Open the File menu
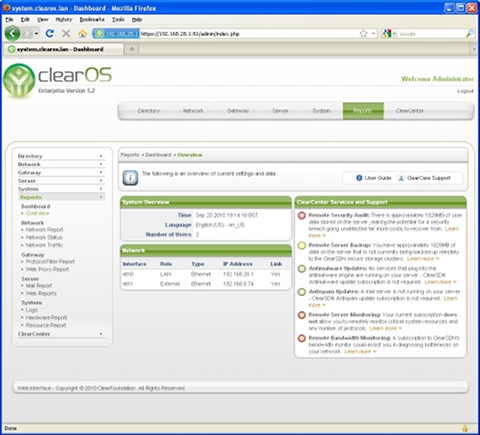The width and height of the screenshot is (480, 435). (9, 19)
